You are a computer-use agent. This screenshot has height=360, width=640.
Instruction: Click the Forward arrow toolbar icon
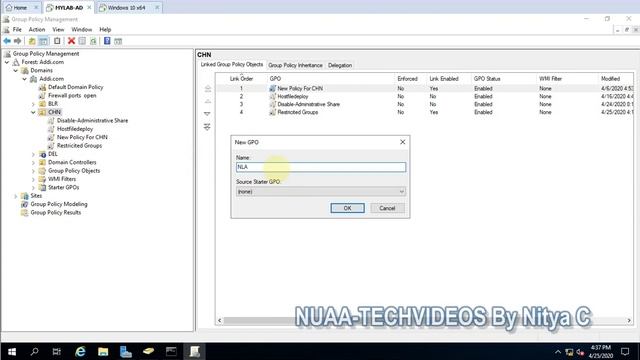click(x=18, y=41)
